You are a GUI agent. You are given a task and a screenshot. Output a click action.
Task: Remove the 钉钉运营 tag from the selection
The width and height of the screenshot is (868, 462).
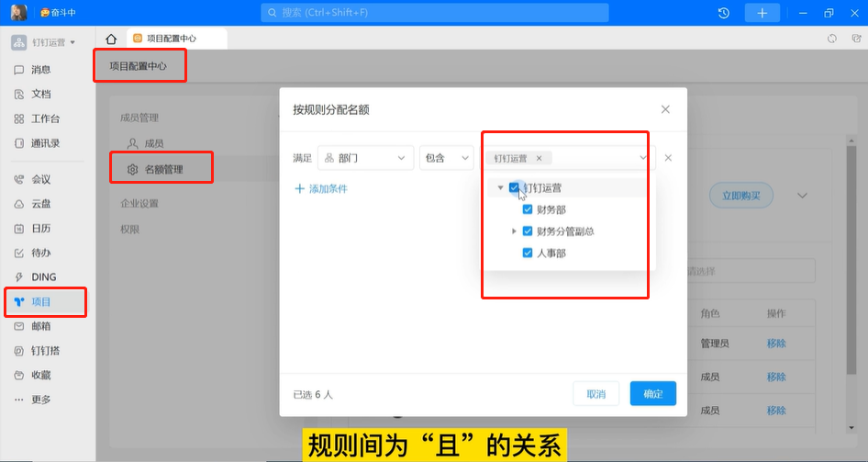point(540,158)
